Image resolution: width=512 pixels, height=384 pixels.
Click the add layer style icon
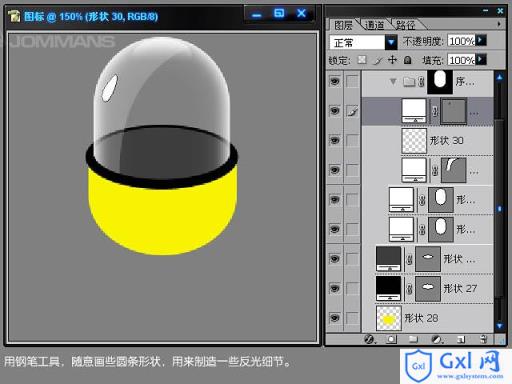point(369,339)
